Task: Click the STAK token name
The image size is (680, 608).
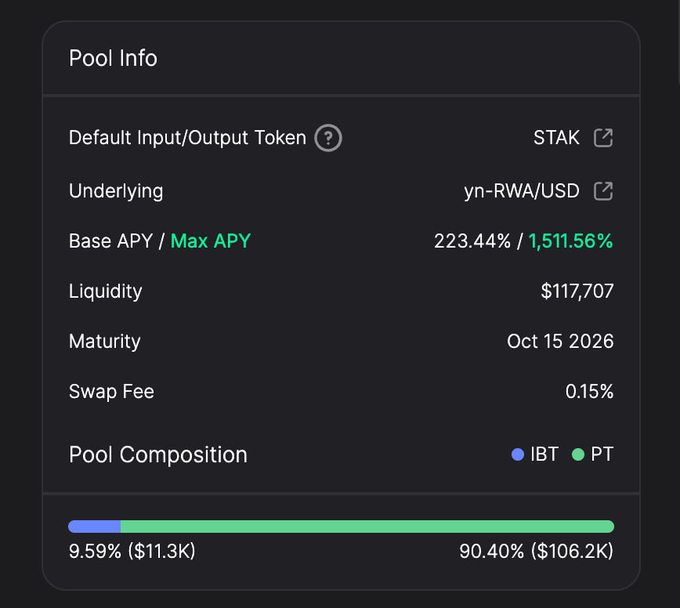Action: pos(556,138)
